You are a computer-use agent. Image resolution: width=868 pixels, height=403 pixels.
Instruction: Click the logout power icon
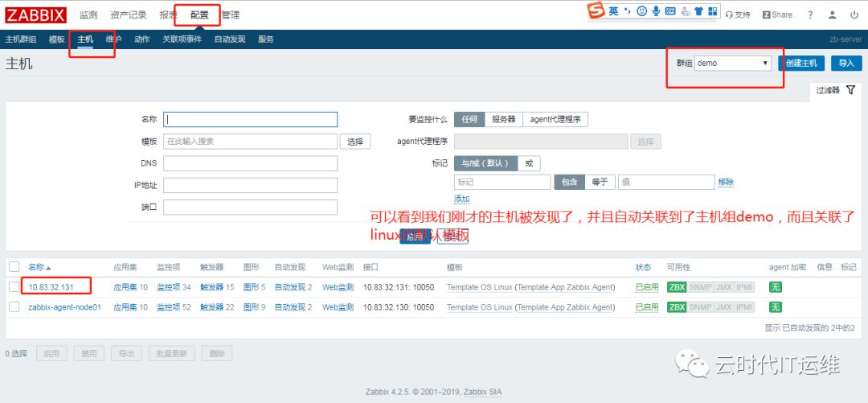pos(853,15)
